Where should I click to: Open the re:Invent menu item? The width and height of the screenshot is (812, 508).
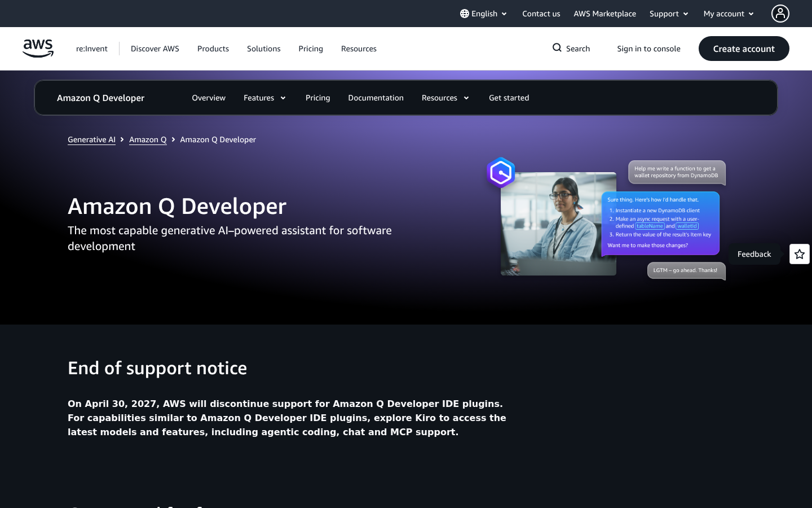click(92, 49)
